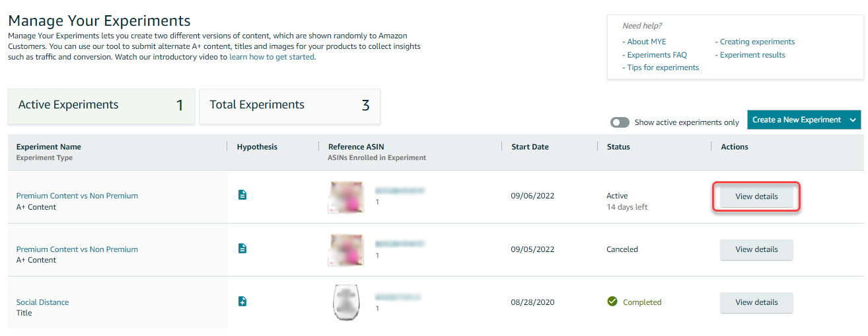This screenshot has width=868, height=336.
Task: Open the Social Distance experiment link
Action: pos(42,302)
